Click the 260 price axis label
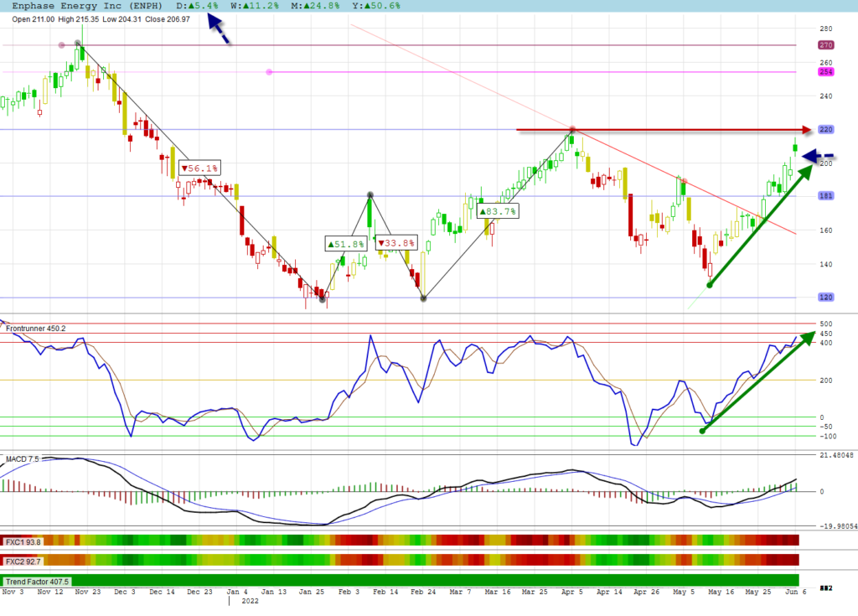This screenshot has height=616, width=858. coord(825,62)
